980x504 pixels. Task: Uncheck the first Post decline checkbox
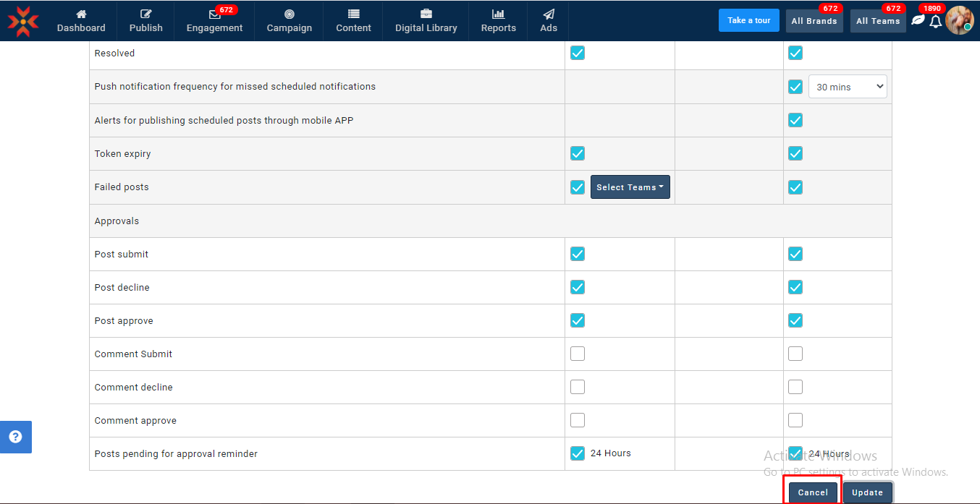coord(578,287)
